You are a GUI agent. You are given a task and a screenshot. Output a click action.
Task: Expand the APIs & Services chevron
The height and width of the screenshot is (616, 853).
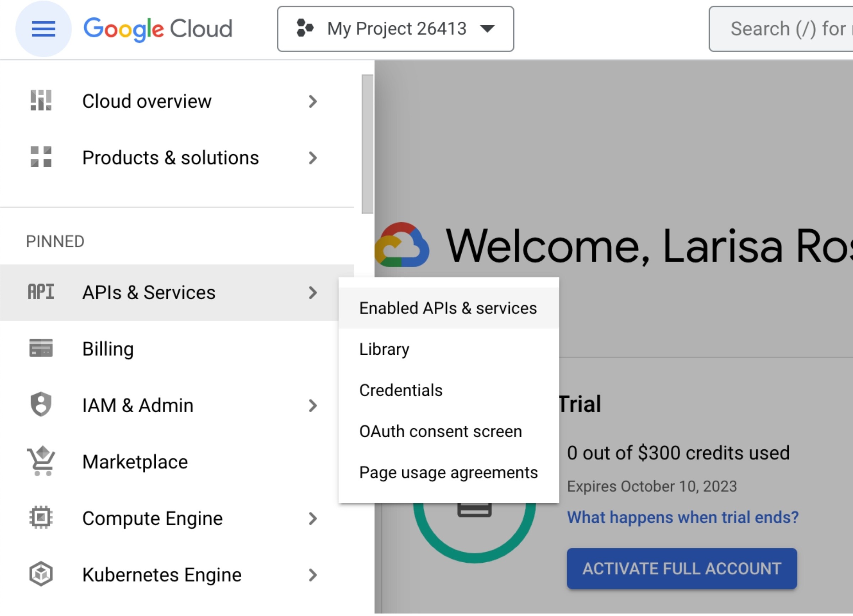pyautogui.click(x=313, y=293)
